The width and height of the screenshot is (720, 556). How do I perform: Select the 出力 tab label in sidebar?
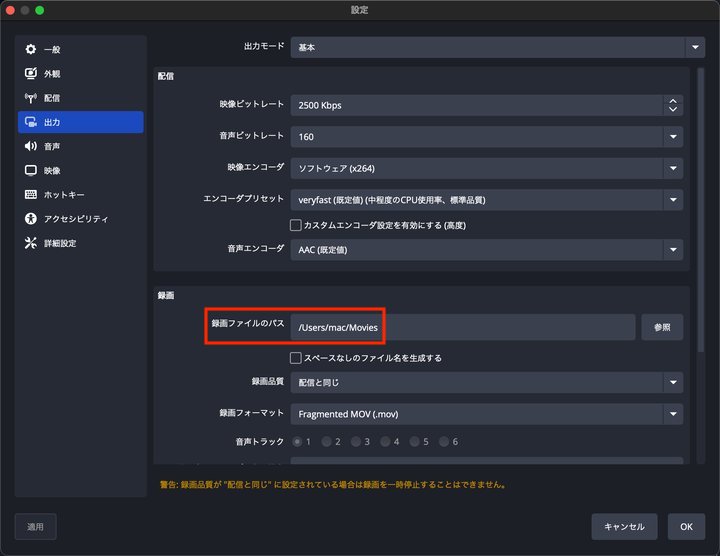[x=52, y=122]
